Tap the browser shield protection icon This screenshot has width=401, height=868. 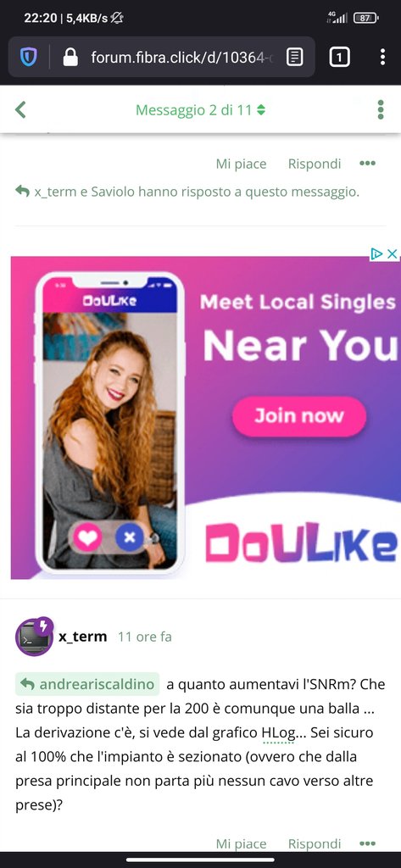click(28, 57)
